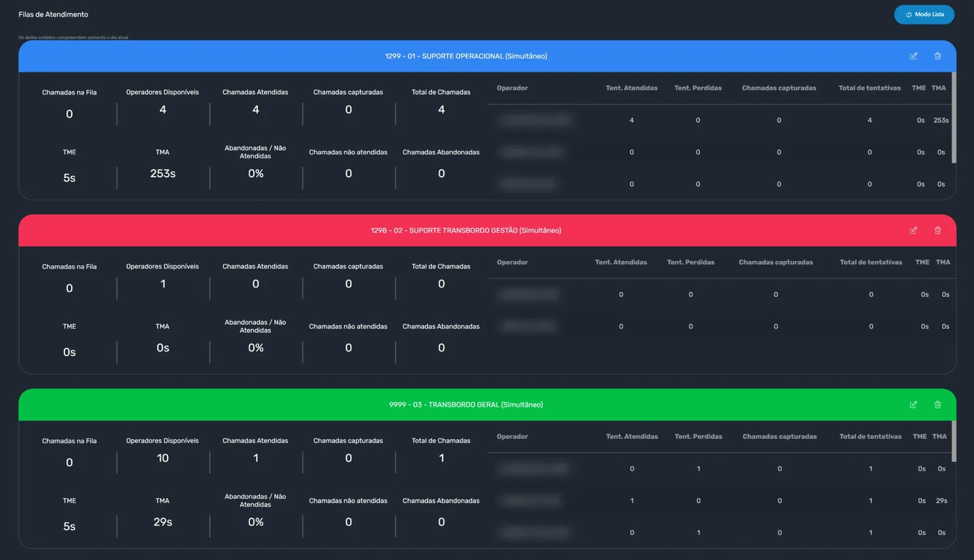
Task: Remove the 9999 TRANSBORDO GERAL queue
Action: (937, 405)
